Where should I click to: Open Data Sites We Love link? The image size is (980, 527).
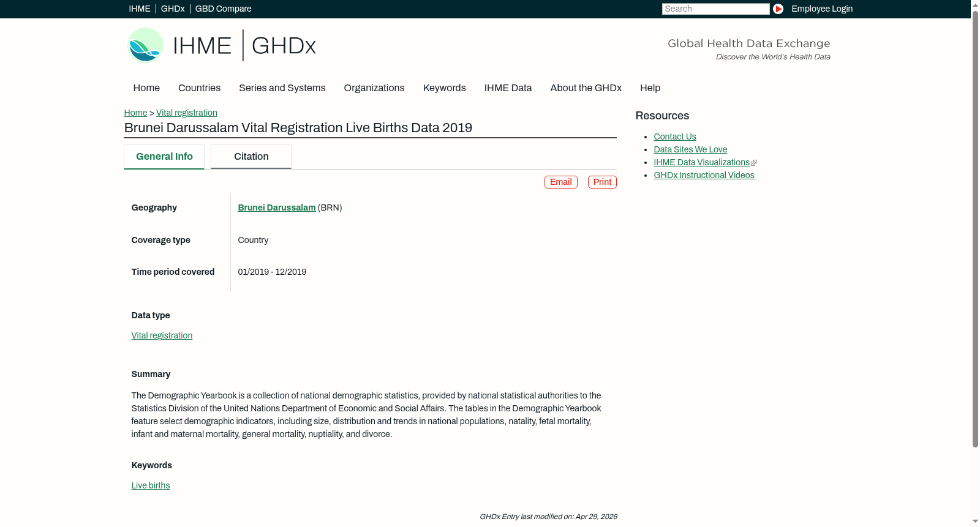690,149
